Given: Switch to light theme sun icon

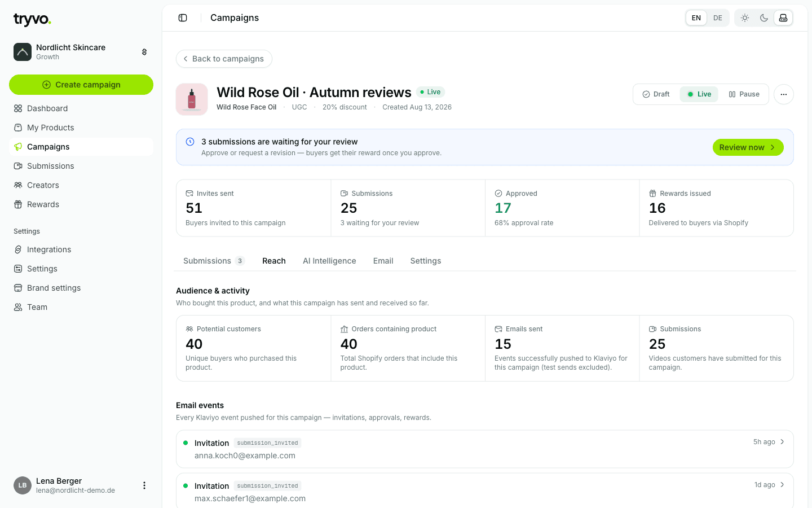Looking at the screenshot, I should pos(745,18).
